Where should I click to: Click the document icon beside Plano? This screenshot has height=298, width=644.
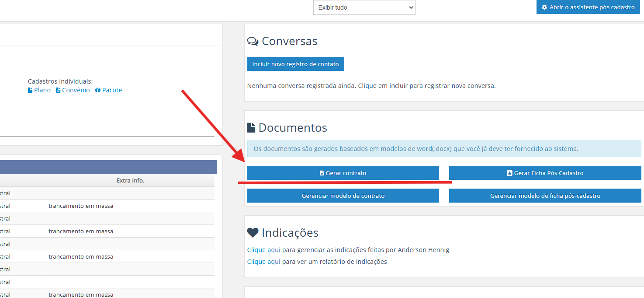[30, 90]
